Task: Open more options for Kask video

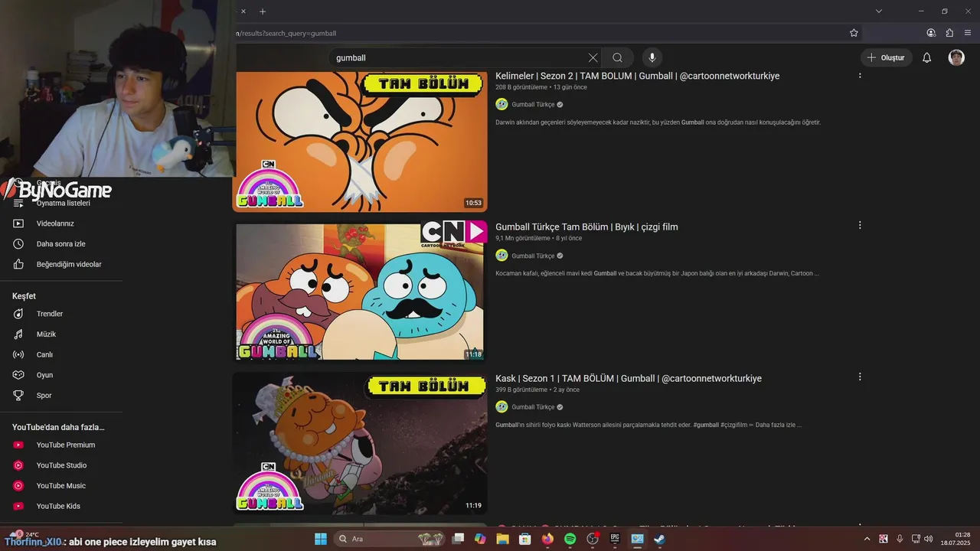Action: [x=860, y=377]
